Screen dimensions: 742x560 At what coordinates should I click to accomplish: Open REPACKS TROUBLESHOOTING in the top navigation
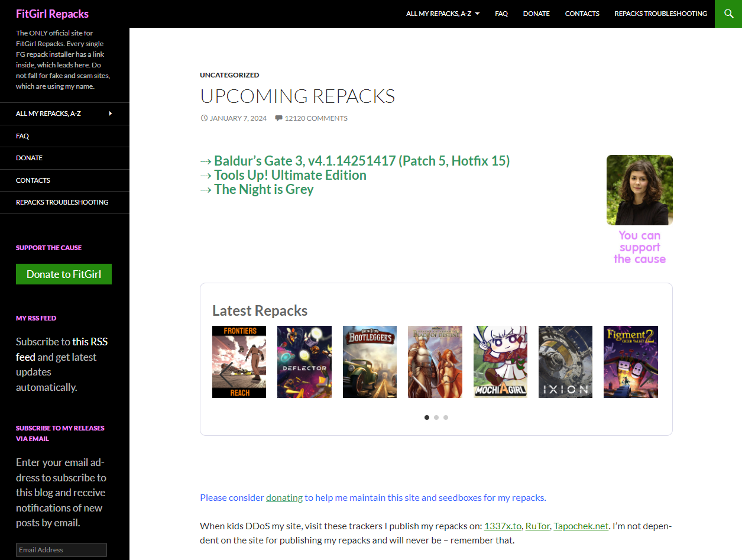tap(660, 13)
